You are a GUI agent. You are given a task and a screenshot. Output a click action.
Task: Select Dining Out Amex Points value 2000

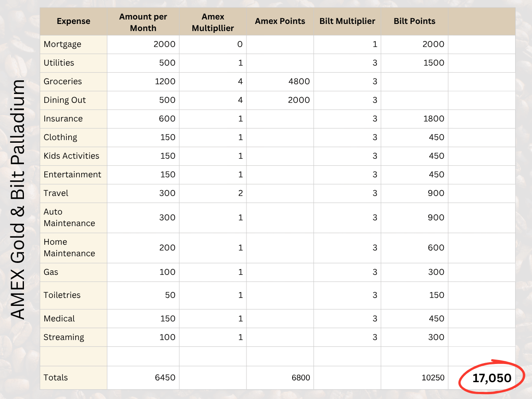click(x=298, y=100)
